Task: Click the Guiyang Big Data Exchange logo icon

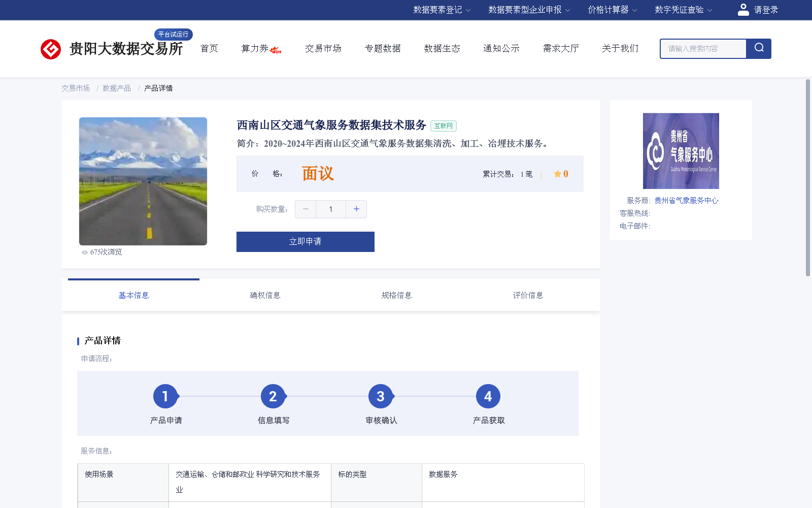Action: (51, 49)
